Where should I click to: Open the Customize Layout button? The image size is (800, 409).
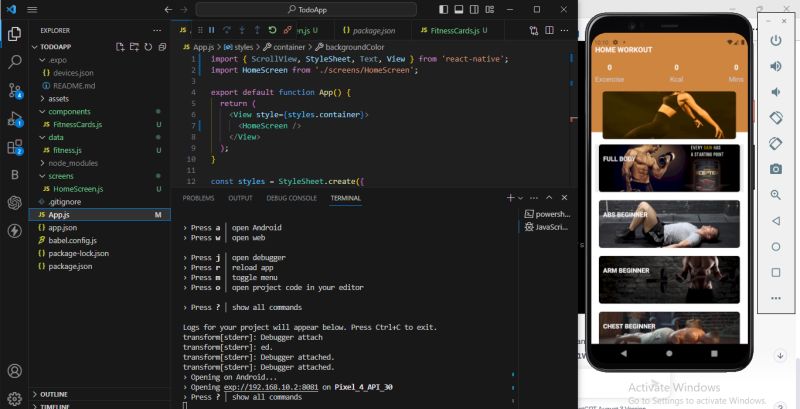(490, 9)
